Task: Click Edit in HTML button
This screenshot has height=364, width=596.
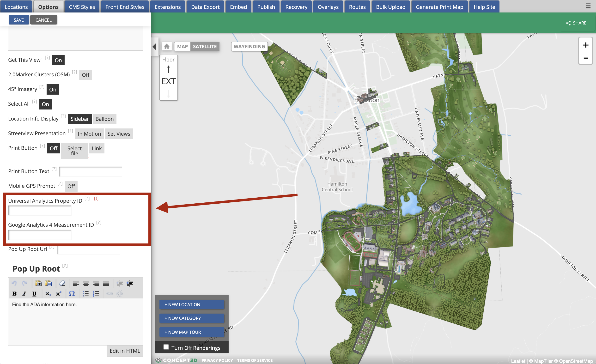Action: (x=125, y=351)
